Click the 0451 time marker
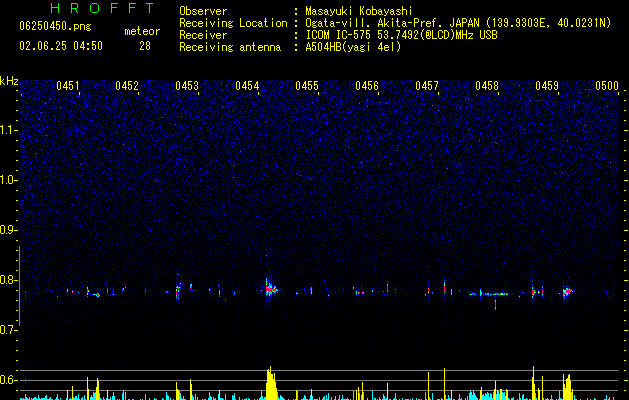Viewport: 629px width, 400px height. coord(68,86)
